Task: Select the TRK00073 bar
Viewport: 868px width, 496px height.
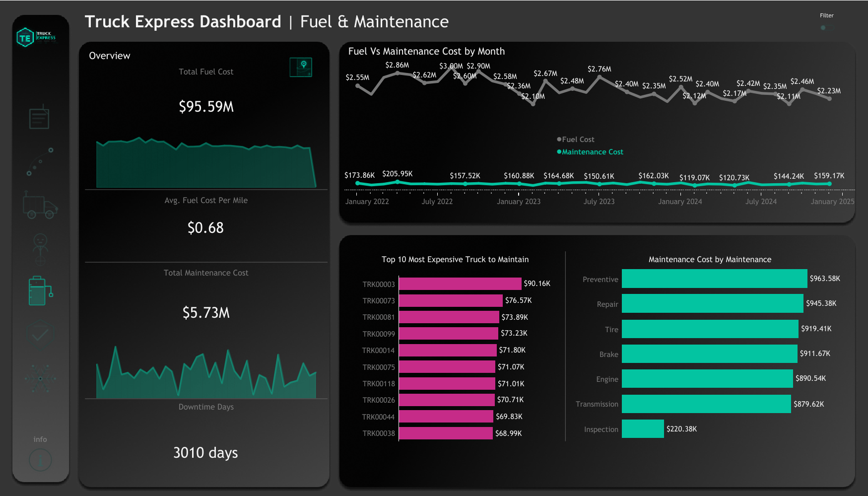Action: click(451, 300)
